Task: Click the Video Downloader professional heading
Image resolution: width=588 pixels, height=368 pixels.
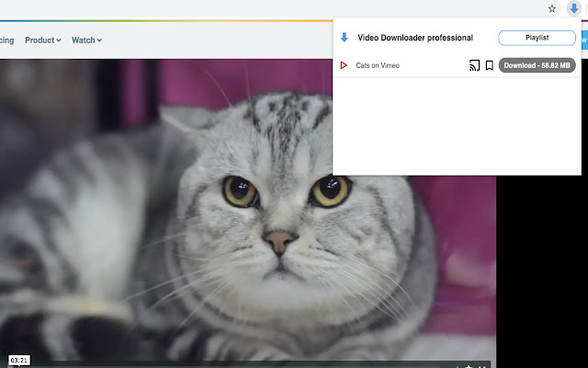Action: (415, 38)
